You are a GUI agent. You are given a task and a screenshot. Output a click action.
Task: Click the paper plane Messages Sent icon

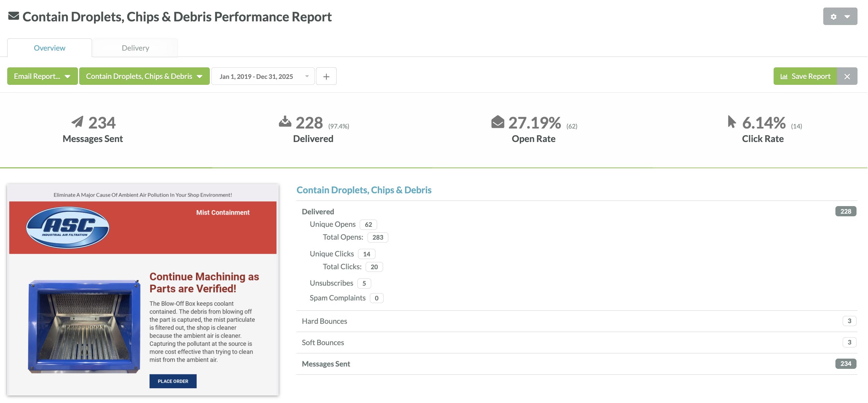pos(77,122)
